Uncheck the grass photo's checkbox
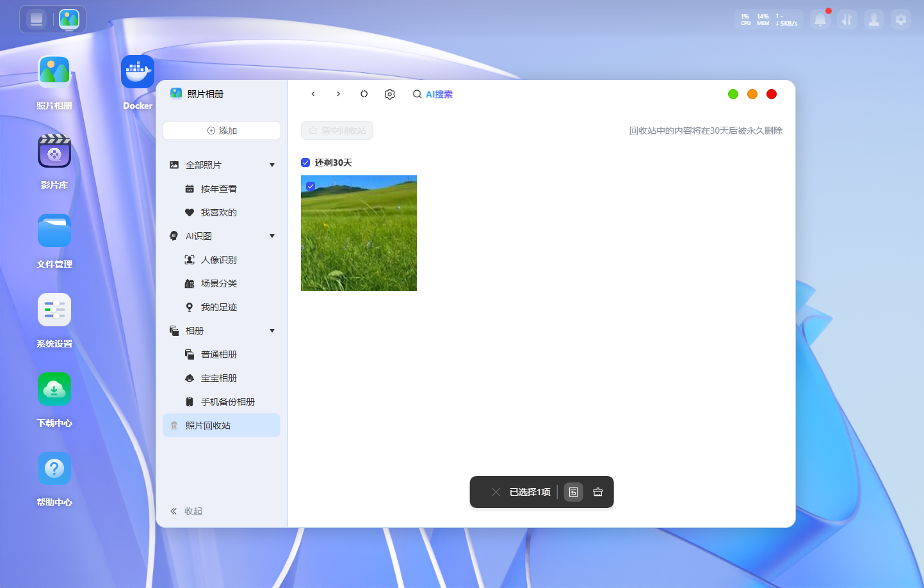Screen dimensions: 924x588 [x=311, y=186]
